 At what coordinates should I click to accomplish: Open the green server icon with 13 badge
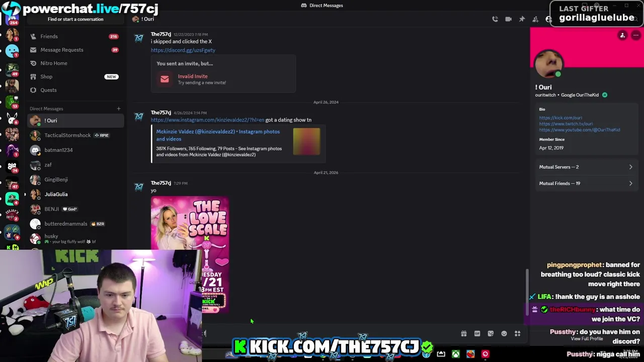click(12, 102)
